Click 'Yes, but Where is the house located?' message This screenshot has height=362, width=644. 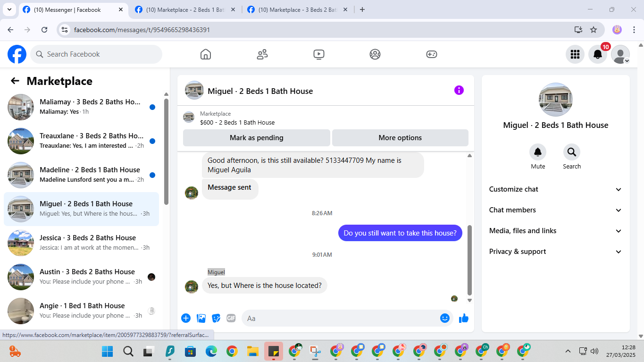click(265, 285)
